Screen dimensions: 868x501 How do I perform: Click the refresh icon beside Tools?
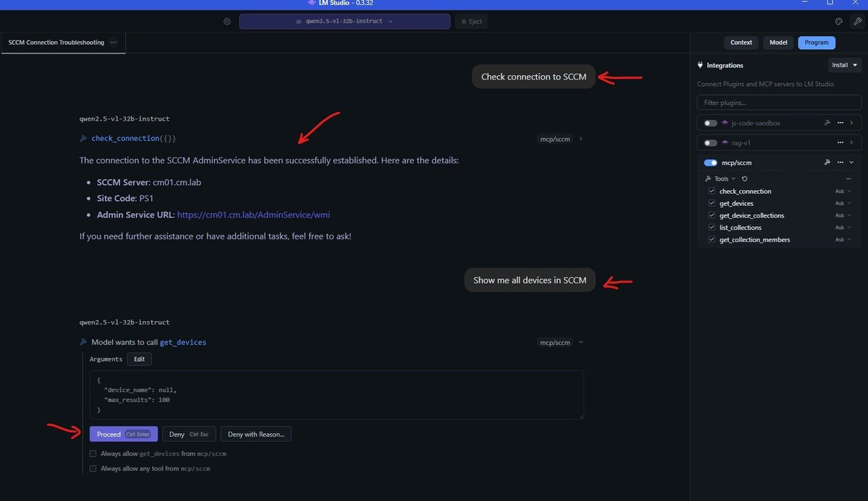(744, 179)
